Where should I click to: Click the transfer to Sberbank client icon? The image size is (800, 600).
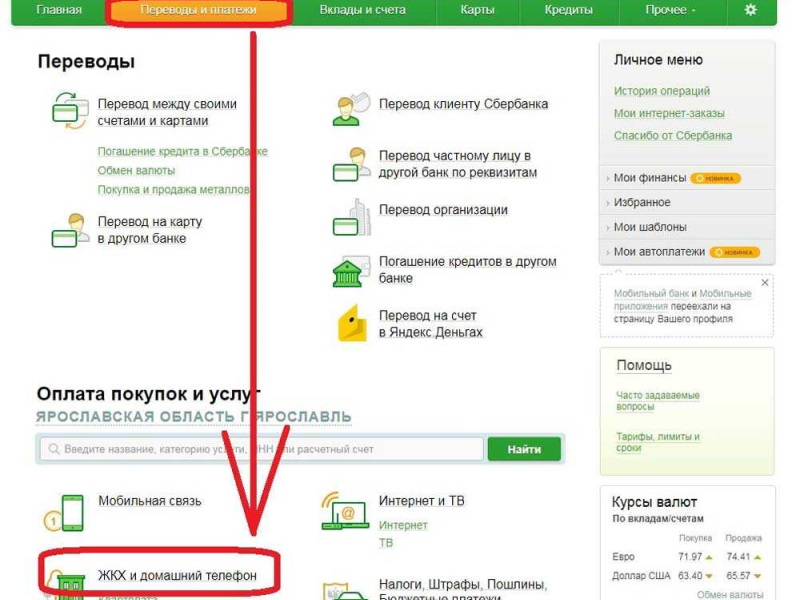point(350,108)
